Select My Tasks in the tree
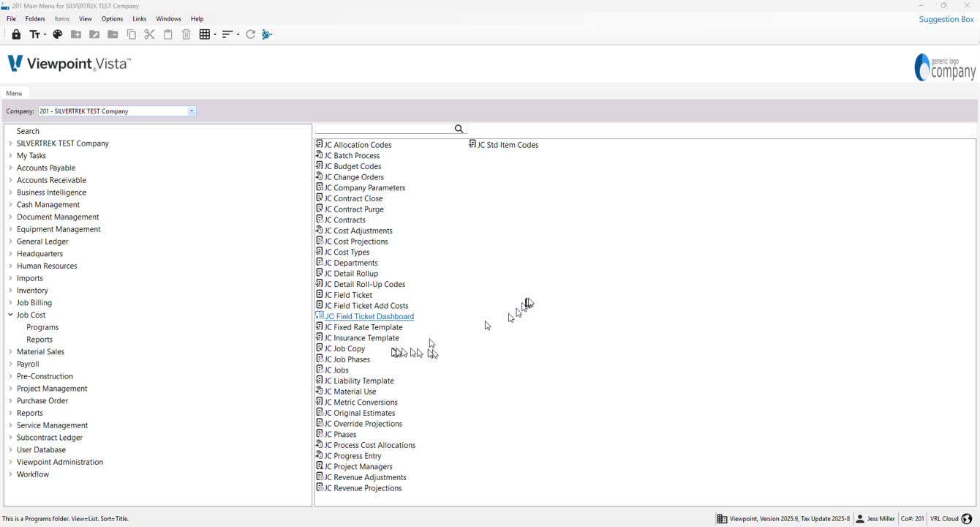 point(31,156)
